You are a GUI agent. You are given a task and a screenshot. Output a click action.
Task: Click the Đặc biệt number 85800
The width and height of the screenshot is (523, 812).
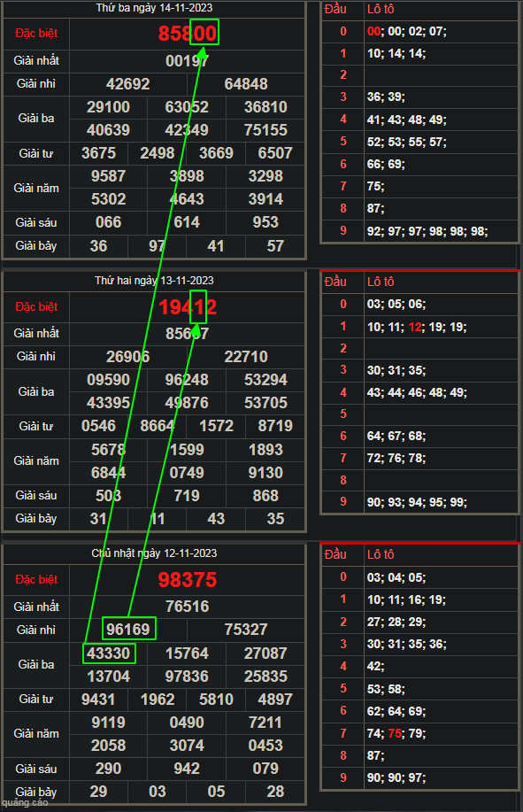pos(188,33)
